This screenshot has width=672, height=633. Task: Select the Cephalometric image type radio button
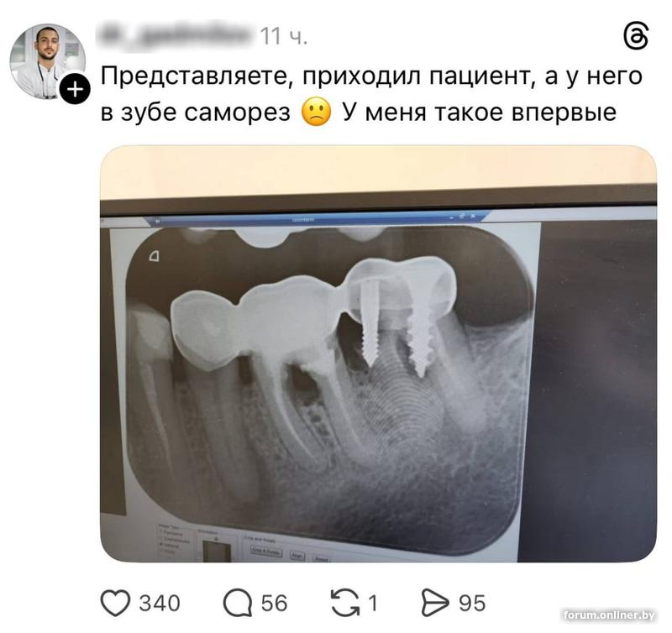point(160,537)
